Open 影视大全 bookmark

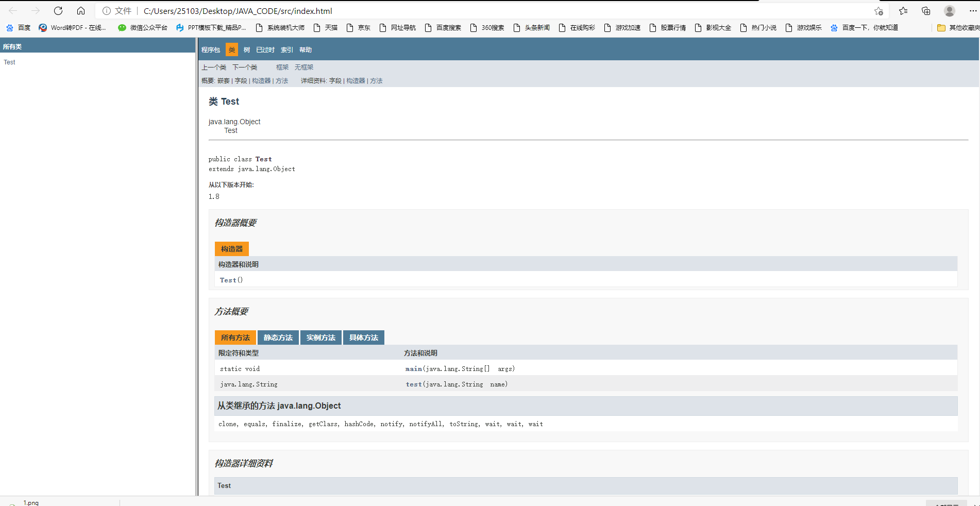tap(713, 28)
